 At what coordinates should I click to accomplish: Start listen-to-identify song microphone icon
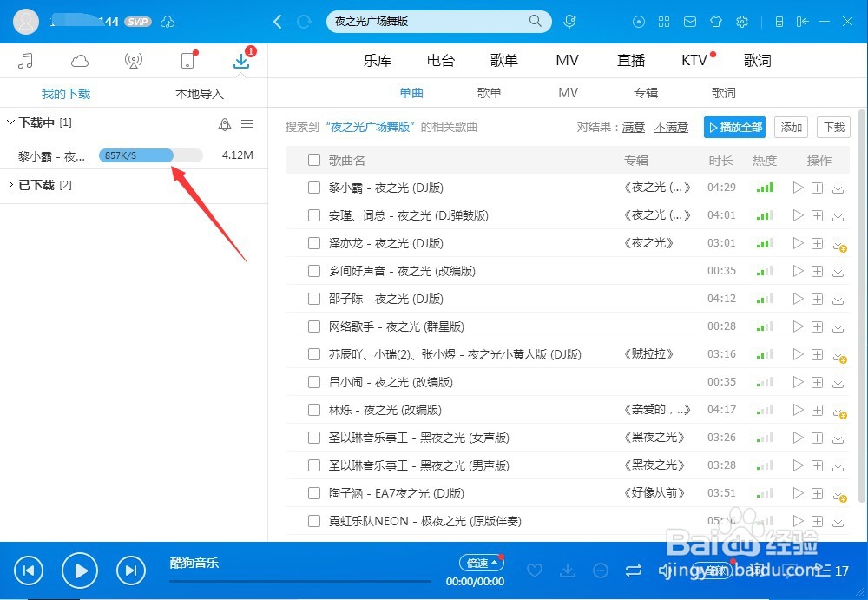(569, 22)
